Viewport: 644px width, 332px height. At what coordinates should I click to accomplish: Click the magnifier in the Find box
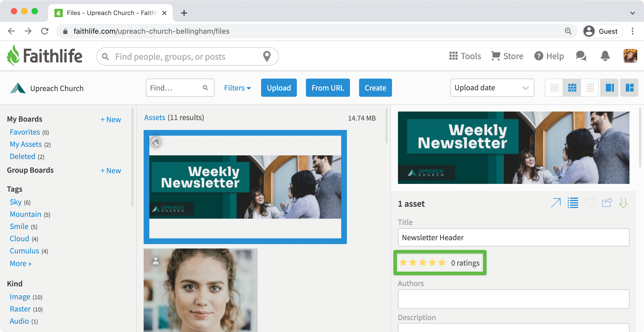tap(205, 88)
